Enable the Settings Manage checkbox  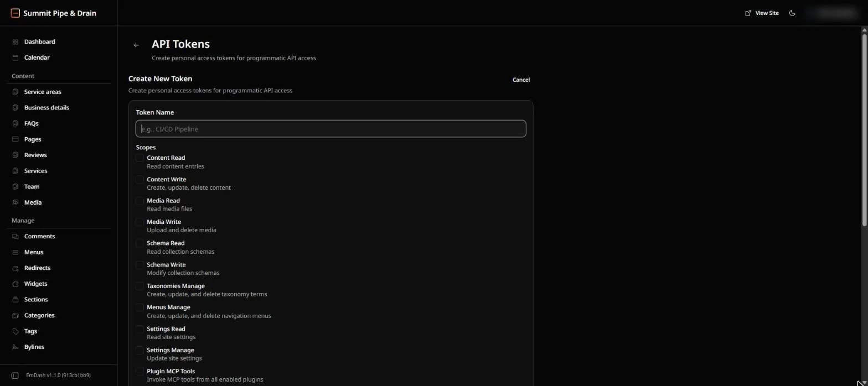click(x=139, y=350)
